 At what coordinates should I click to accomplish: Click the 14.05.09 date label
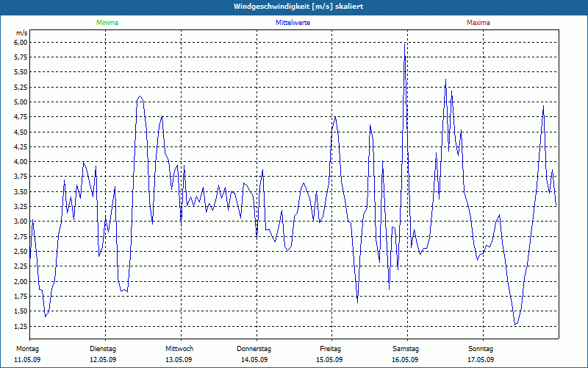pyautogui.click(x=254, y=360)
